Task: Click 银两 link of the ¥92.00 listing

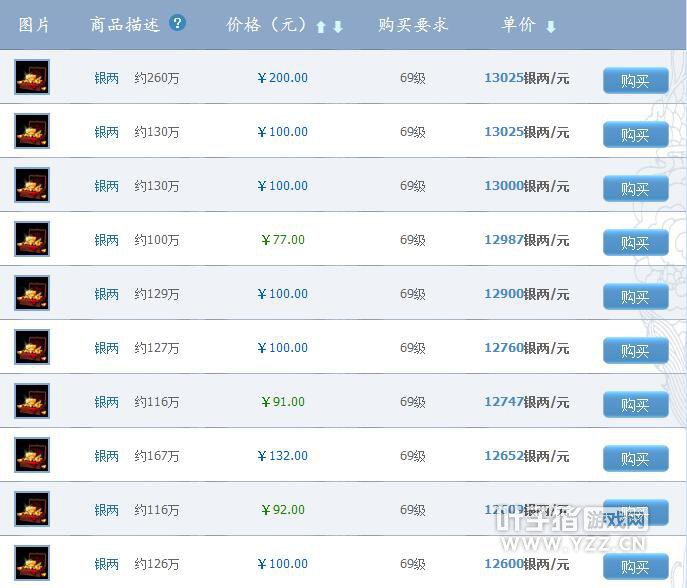Action: tap(107, 510)
